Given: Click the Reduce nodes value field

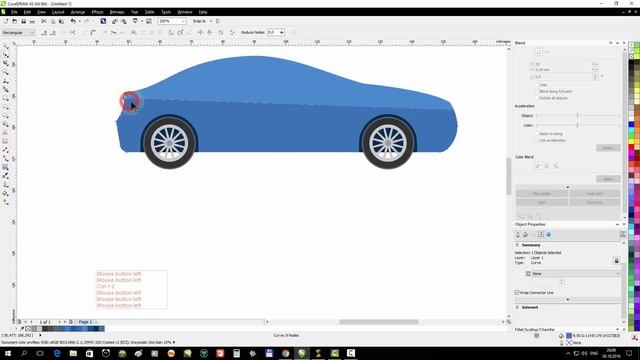Looking at the screenshot, I should pyautogui.click(x=273, y=32).
